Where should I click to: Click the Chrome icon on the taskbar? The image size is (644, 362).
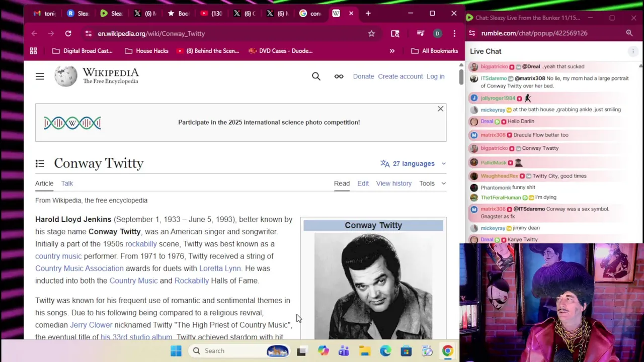point(447,351)
